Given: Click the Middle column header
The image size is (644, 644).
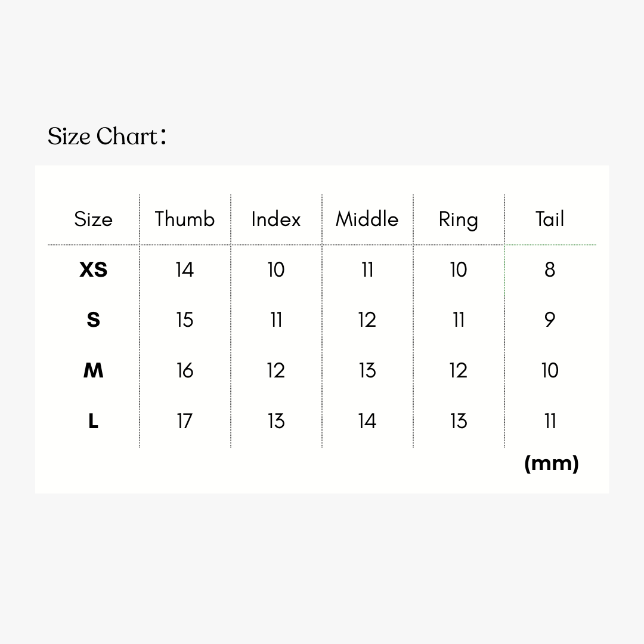Looking at the screenshot, I should coord(367,219).
